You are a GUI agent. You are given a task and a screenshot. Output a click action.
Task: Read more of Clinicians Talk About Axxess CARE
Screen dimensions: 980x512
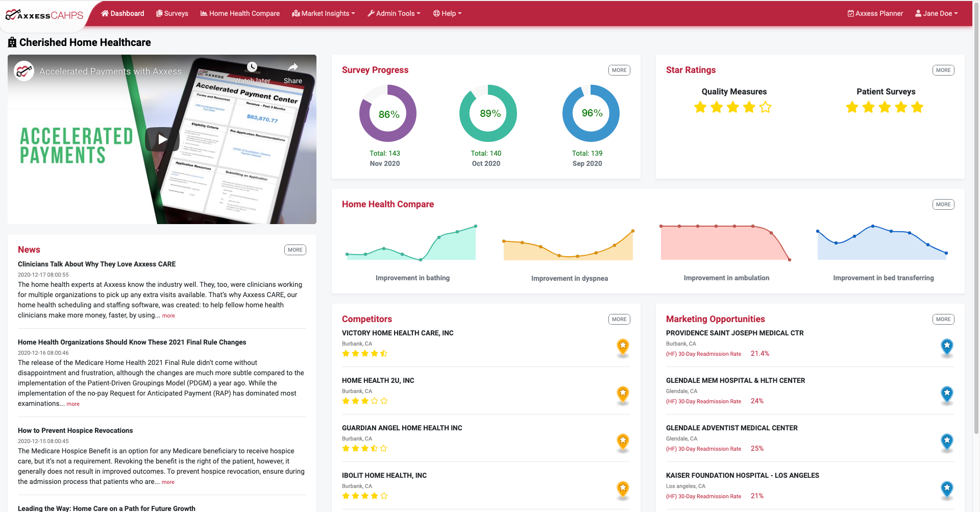click(x=168, y=315)
